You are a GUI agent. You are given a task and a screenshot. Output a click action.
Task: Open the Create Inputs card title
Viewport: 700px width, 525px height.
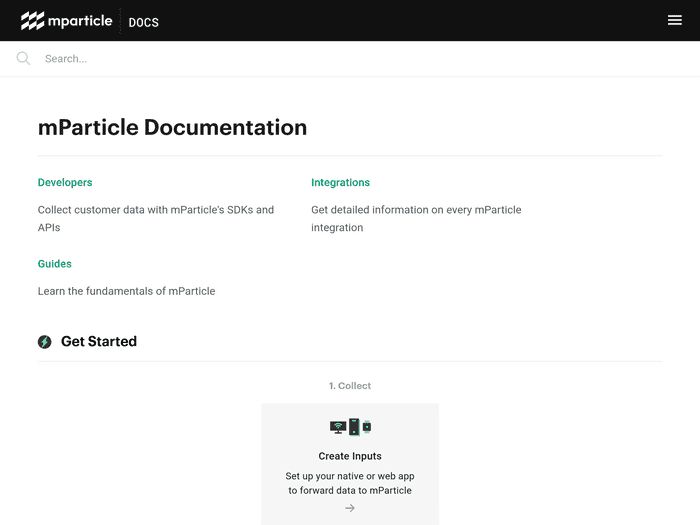350,456
